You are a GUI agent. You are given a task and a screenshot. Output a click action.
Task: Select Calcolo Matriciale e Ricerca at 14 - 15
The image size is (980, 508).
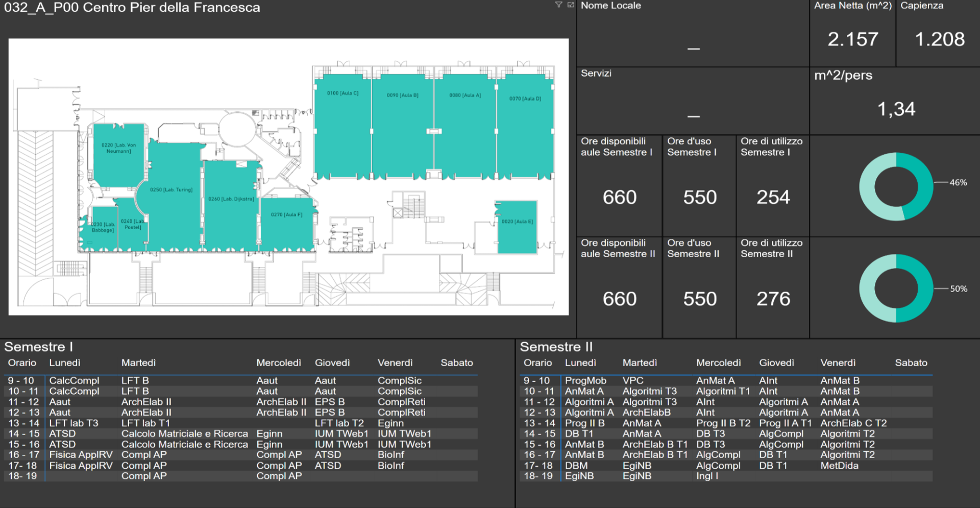click(x=184, y=434)
